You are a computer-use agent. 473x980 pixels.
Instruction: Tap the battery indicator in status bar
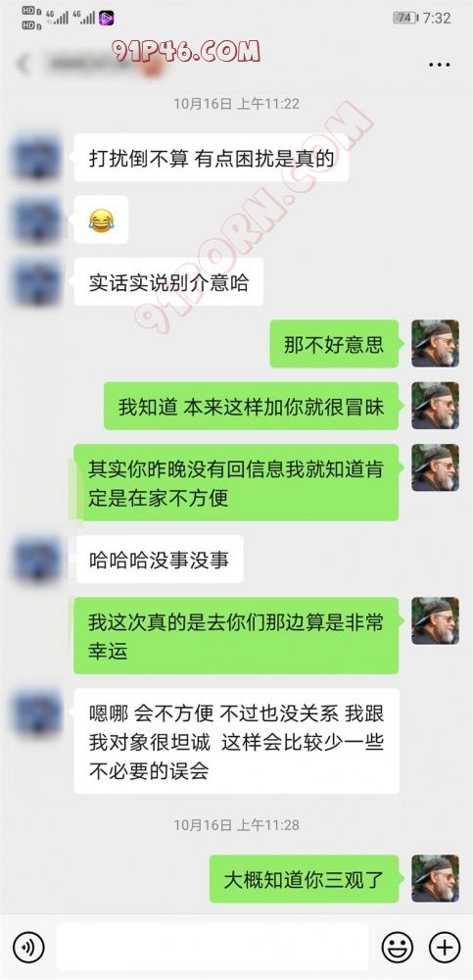click(404, 18)
